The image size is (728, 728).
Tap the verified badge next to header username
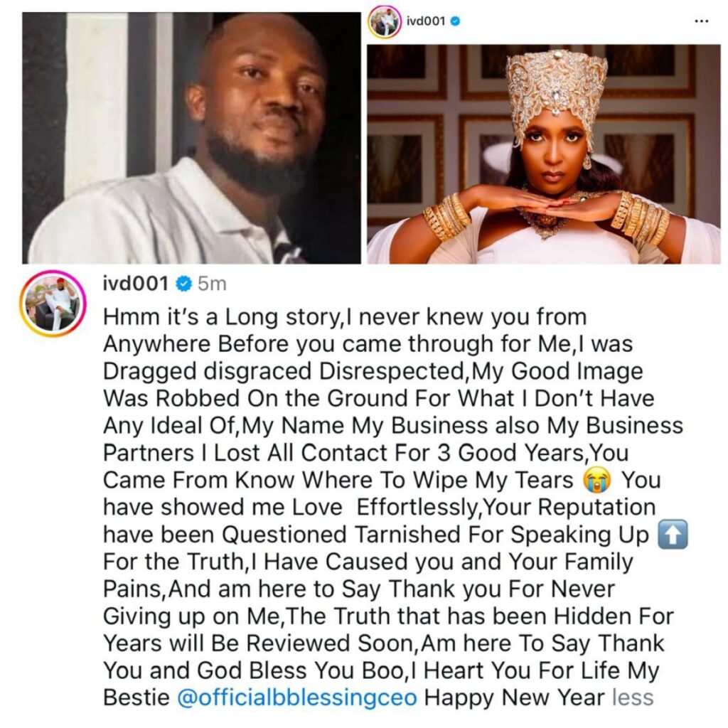click(x=456, y=21)
